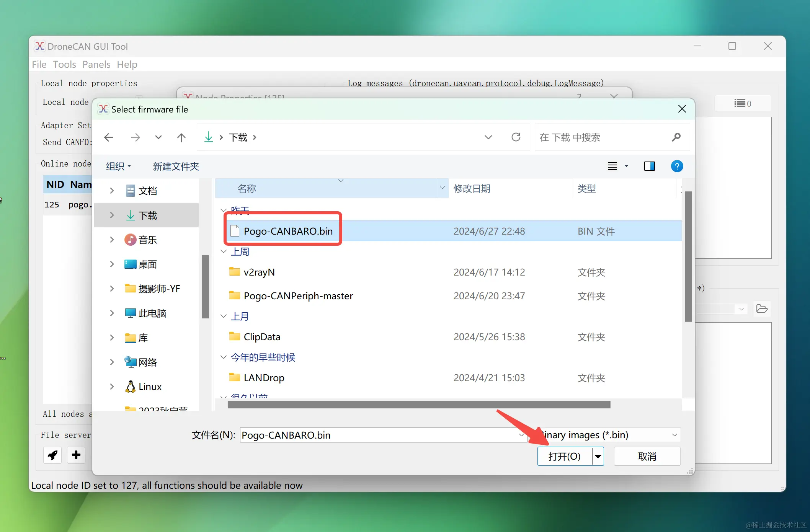The image size is (810, 532).
Task: Click the back navigation arrow
Action: (x=109, y=137)
